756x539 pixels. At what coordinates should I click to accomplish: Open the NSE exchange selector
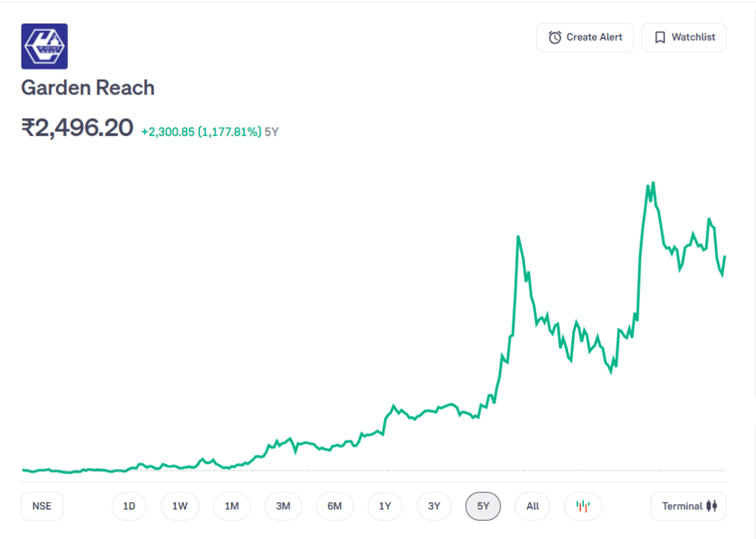41,507
